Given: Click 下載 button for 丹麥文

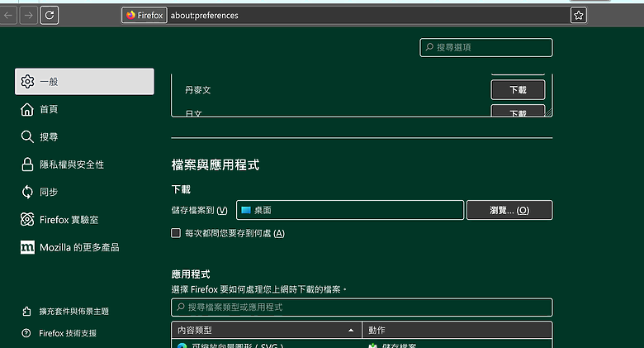Looking at the screenshot, I should coord(518,89).
